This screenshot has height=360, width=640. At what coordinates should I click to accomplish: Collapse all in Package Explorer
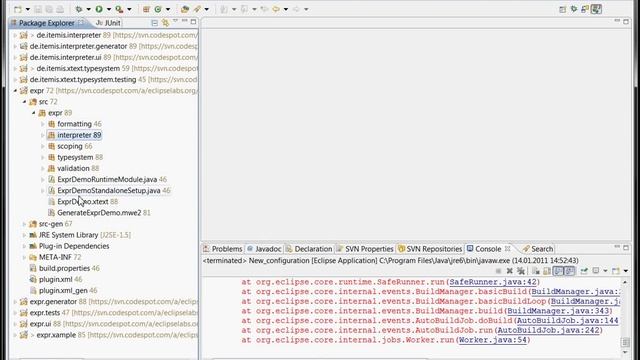pos(154,23)
